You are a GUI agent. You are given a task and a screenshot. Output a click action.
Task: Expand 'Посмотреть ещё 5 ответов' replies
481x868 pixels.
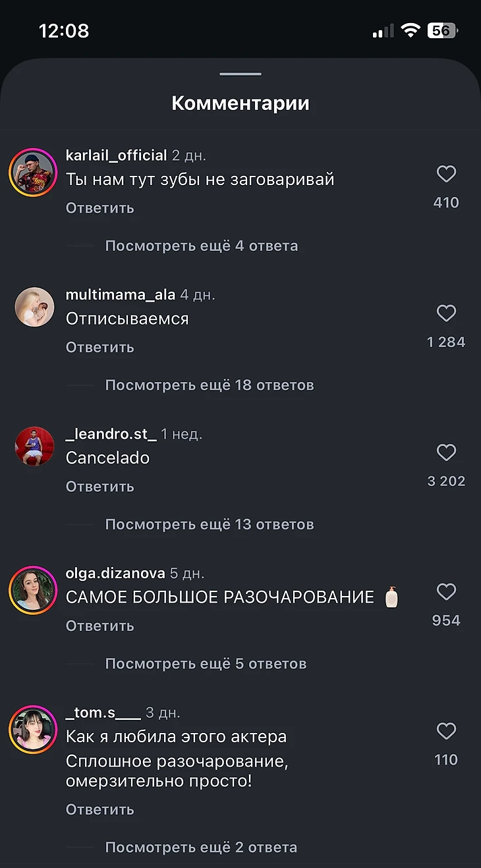[x=206, y=663]
